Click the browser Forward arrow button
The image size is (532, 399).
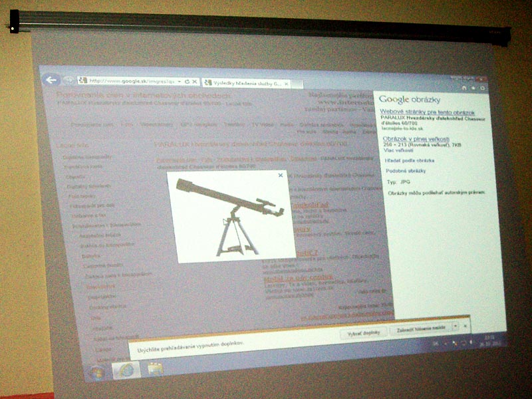tap(68, 80)
